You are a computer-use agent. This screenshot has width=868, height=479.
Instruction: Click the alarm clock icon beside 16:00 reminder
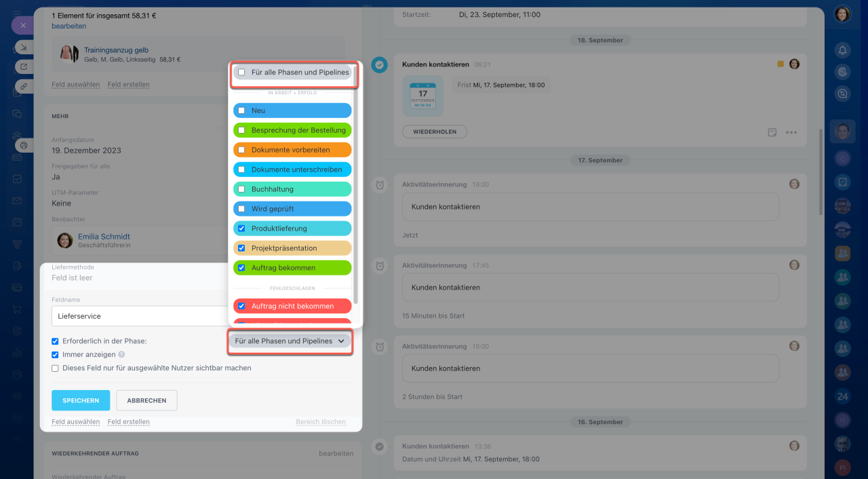click(x=380, y=347)
